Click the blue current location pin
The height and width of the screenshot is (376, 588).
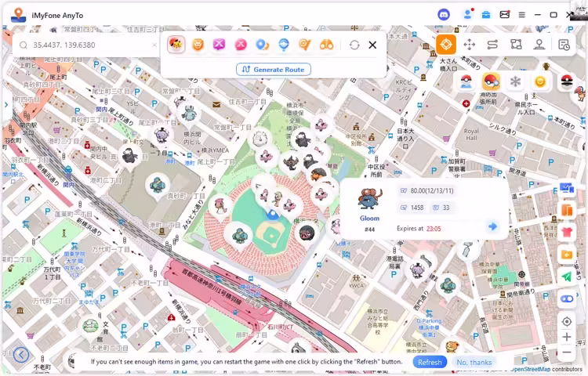coord(273,214)
